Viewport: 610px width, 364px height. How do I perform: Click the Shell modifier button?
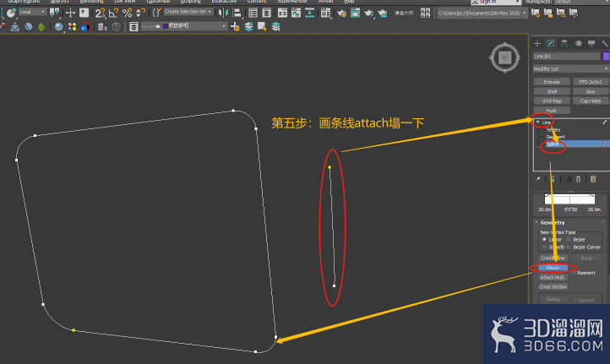[x=552, y=91]
